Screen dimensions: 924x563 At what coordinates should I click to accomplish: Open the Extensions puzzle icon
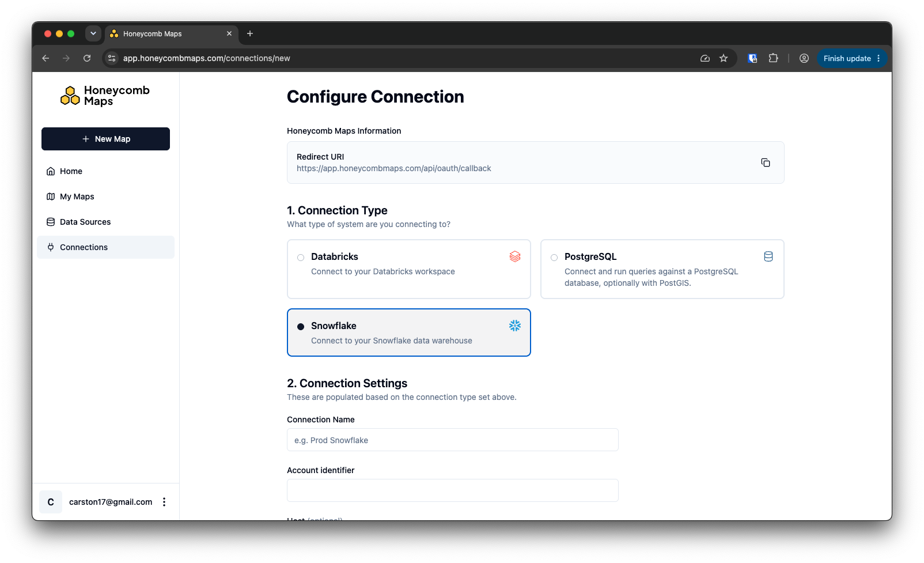coord(773,58)
